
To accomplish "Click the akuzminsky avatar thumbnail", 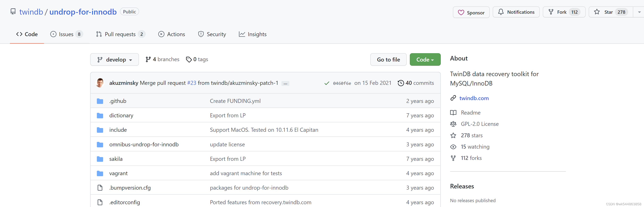I will [x=100, y=83].
